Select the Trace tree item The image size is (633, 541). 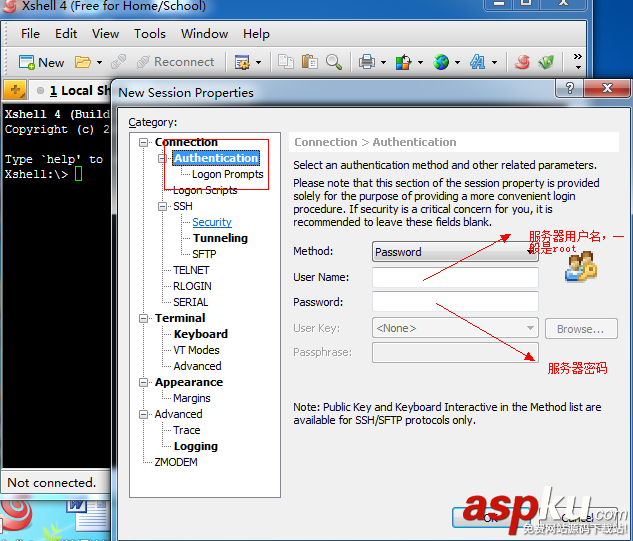(187, 430)
